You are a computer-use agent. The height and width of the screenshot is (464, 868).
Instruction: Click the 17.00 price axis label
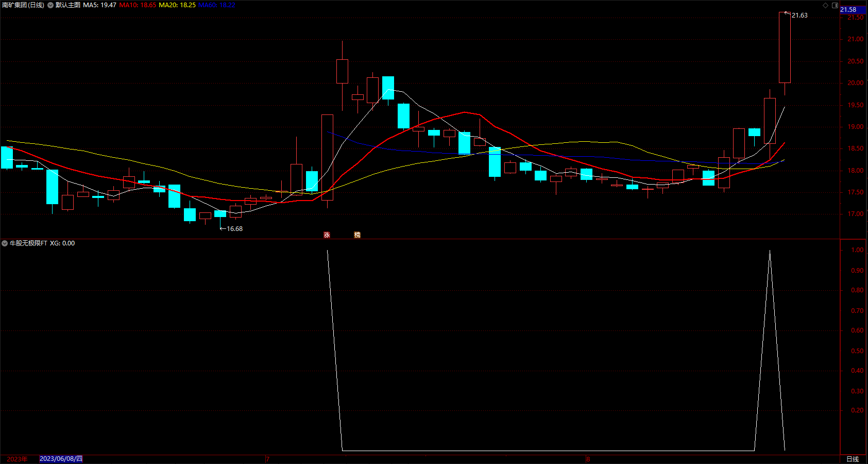point(856,214)
